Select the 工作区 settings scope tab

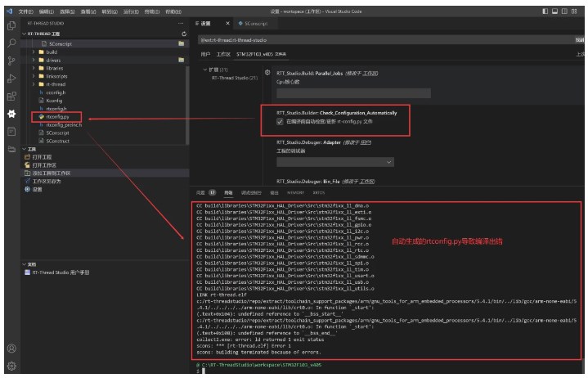pos(223,54)
